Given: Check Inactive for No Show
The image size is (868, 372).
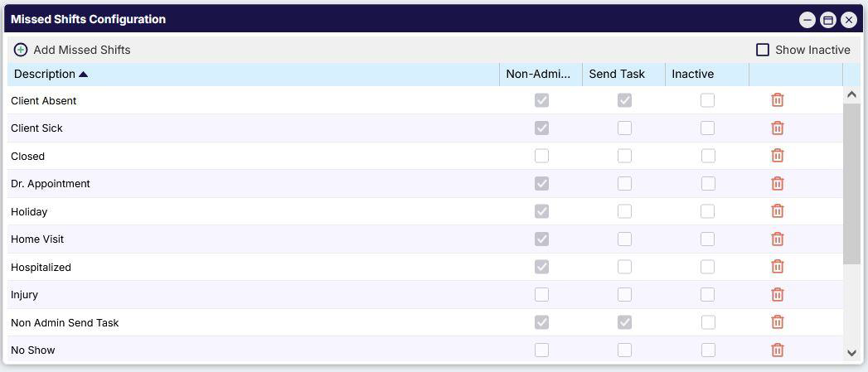Looking at the screenshot, I should coord(707,350).
